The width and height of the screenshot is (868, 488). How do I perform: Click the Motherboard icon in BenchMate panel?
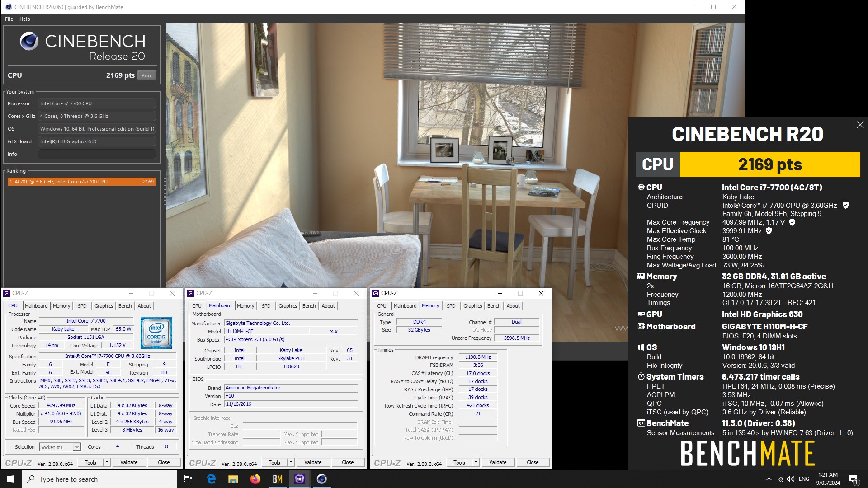point(641,326)
